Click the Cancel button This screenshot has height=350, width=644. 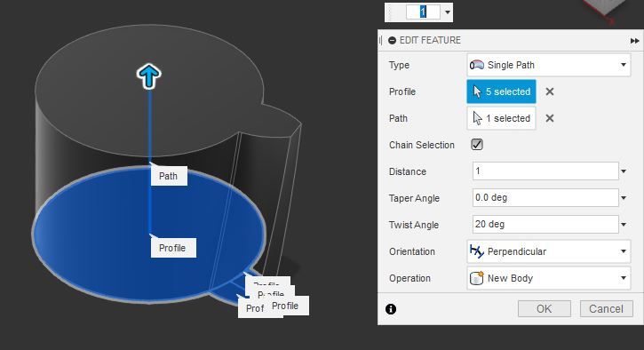pyautogui.click(x=606, y=309)
